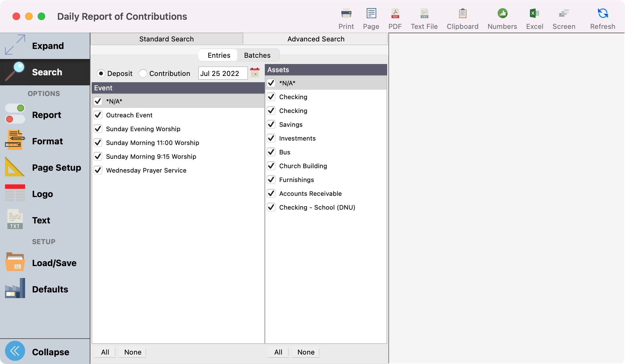Image resolution: width=625 pixels, height=364 pixels.
Task: Collapse the sidebar panel
Action: click(50, 351)
